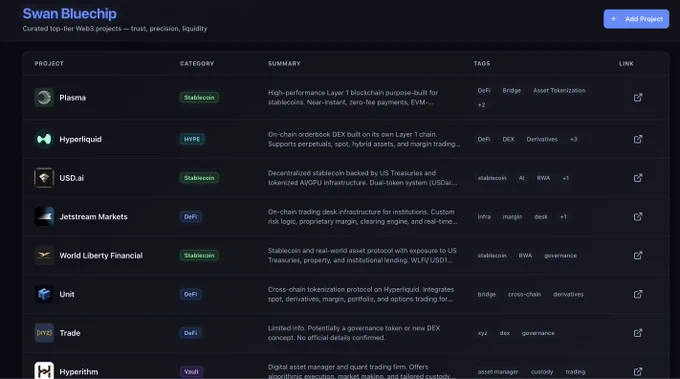Click the LINK column header
The width and height of the screenshot is (680, 379).
(626, 63)
